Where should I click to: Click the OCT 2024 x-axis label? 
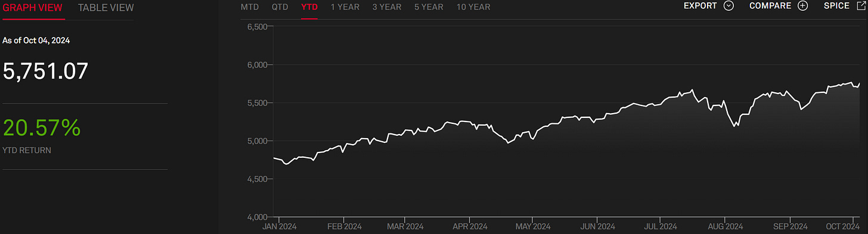842,226
